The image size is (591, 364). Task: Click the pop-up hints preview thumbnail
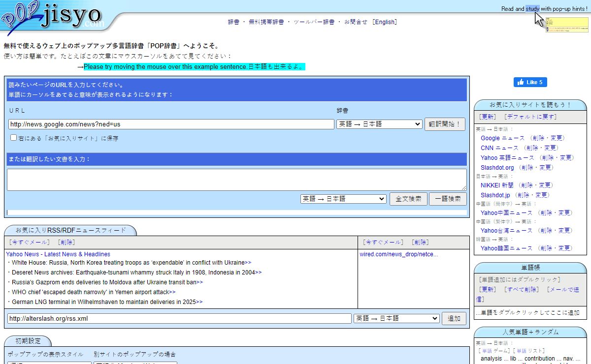coord(567,25)
